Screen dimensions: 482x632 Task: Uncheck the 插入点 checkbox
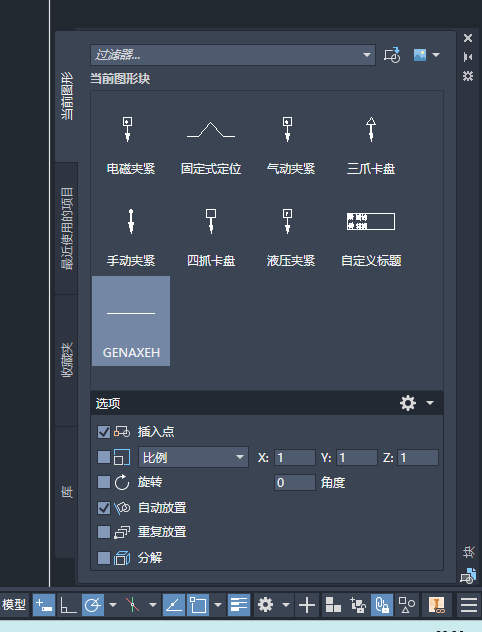click(x=104, y=432)
